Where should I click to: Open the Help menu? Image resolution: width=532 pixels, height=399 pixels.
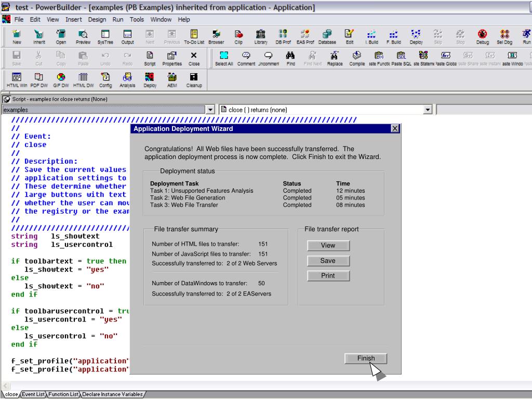tap(184, 20)
